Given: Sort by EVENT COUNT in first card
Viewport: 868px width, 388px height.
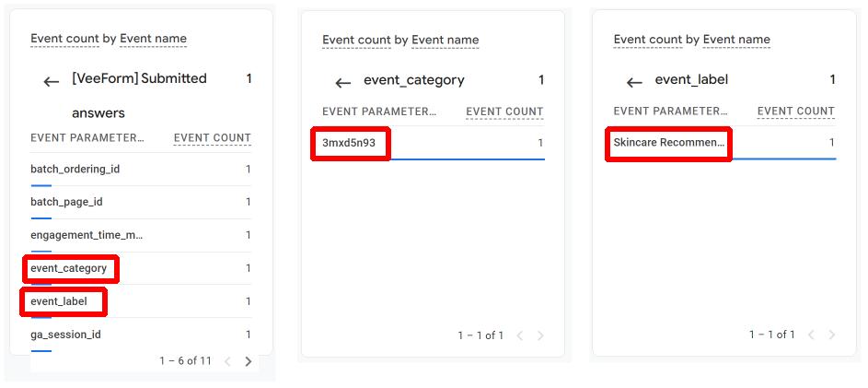Looking at the screenshot, I should (x=212, y=138).
